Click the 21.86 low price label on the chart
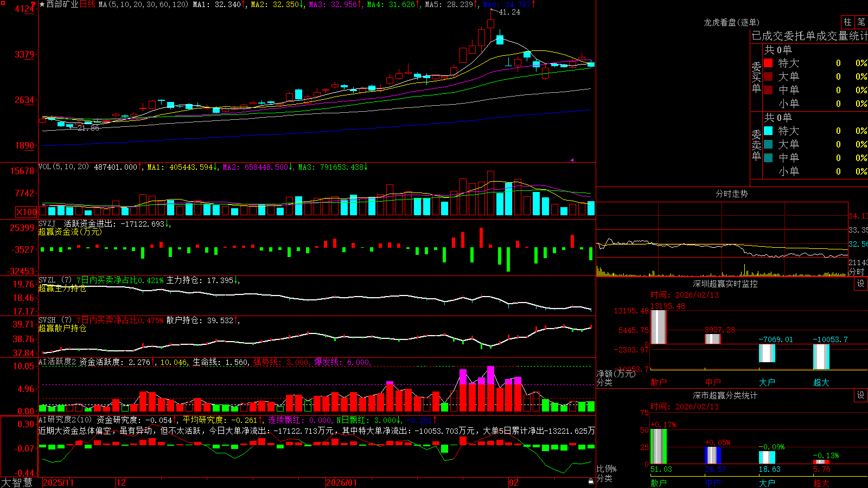The image size is (868, 488). (x=88, y=129)
